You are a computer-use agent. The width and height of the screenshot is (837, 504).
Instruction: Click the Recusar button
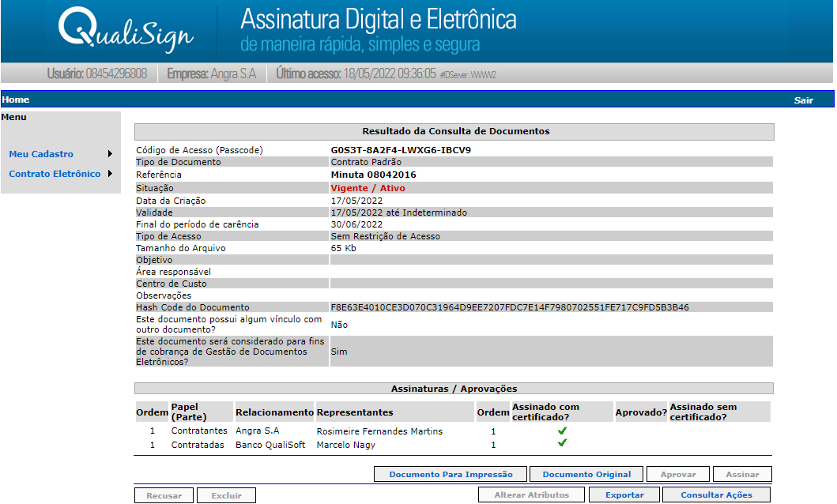pos(164,495)
